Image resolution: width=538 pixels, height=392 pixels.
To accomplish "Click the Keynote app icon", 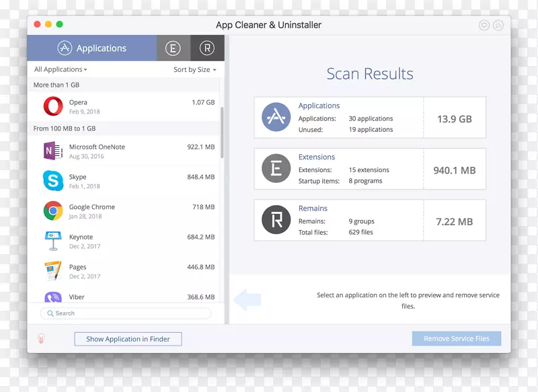I will click(53, 241).
